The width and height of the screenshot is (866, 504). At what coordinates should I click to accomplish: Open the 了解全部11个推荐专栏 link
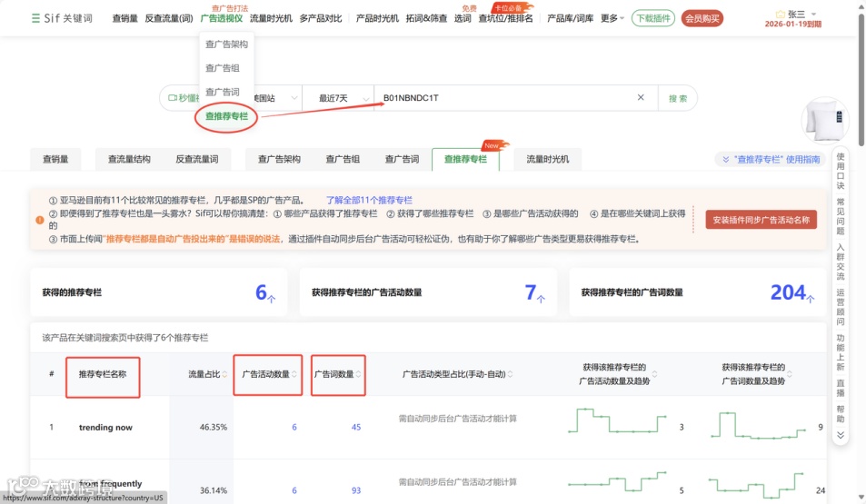point(369,200)
